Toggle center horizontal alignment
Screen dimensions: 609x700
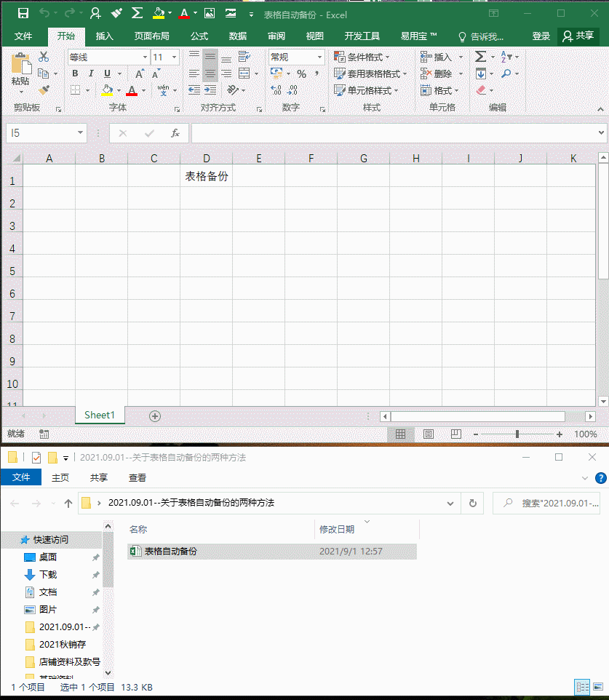click(210, 73)
